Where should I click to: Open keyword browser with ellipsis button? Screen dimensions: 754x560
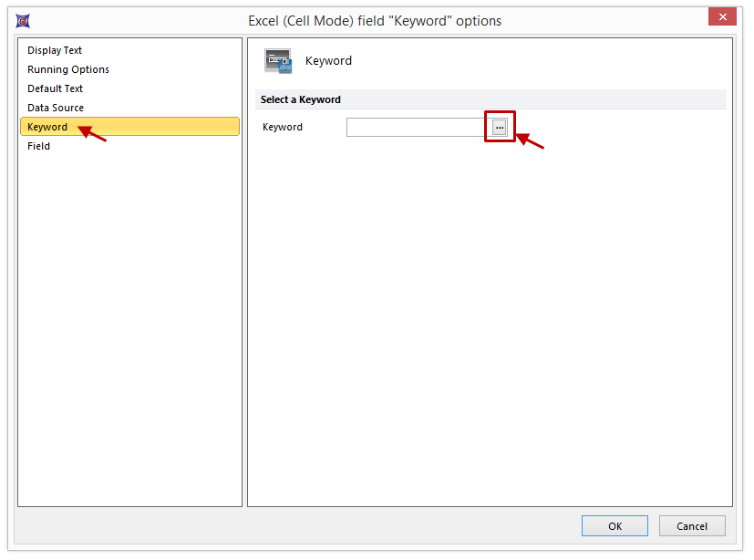pos(500,128)
